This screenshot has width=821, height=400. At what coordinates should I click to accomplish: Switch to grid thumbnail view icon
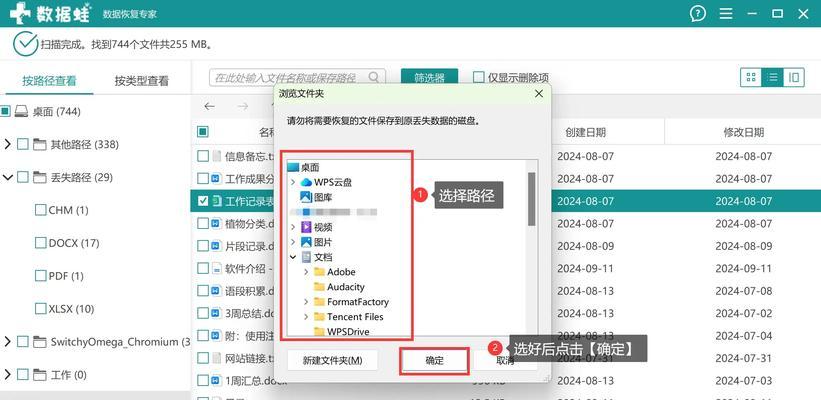tap(751, 78)
